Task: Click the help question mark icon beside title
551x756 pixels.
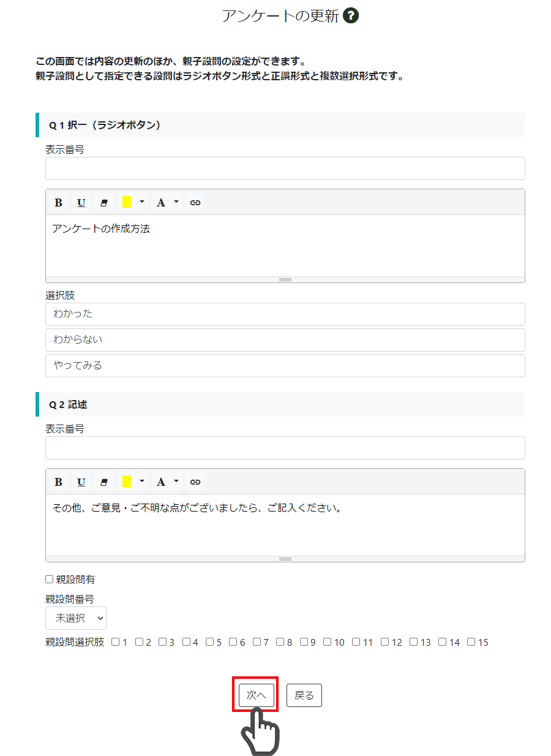Action: [x=351, y=16]
